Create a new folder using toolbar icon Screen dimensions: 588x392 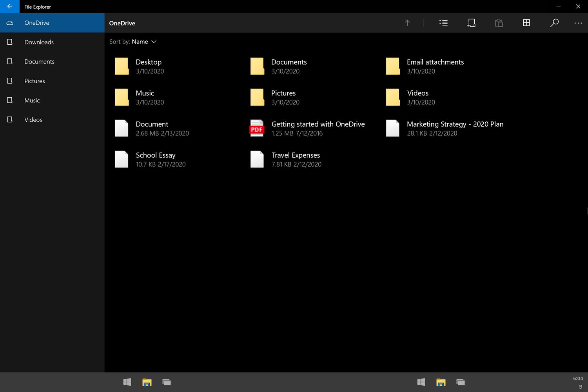coord(472,23)
